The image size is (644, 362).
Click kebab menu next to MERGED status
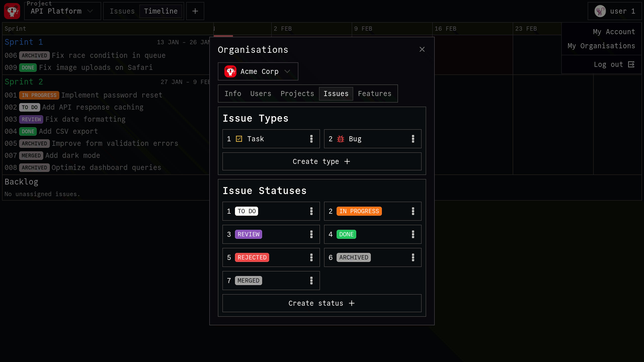[x=311, y=281]
